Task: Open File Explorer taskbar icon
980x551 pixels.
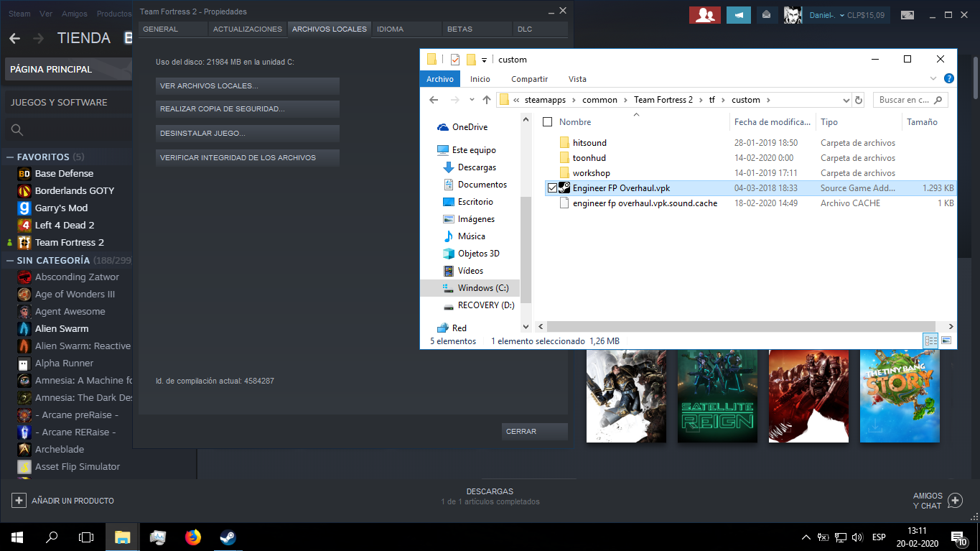Action: pyautogui.click(x=122, y=537)
